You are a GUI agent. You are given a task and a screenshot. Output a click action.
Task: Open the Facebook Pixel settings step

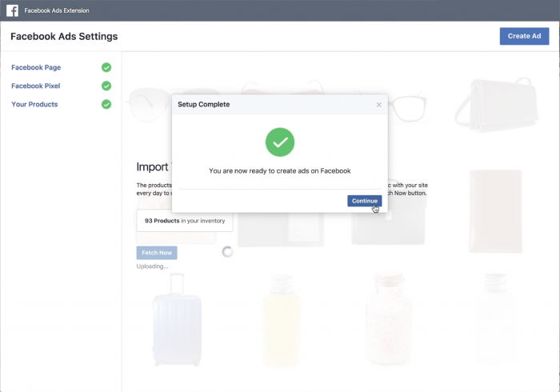(36, 86)
